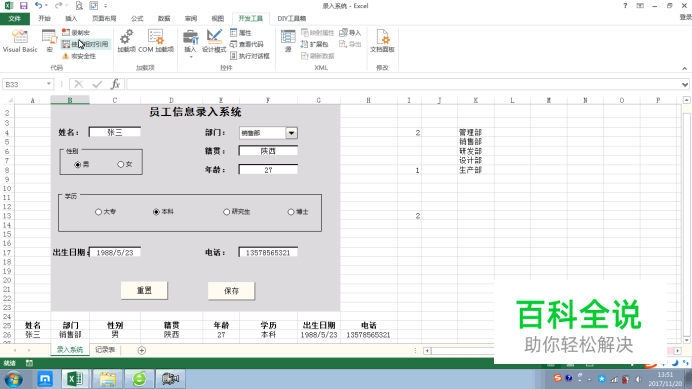This screenshot has height=389, width=692.
Task: Collapse the ribbon
Action: pos(684,68)
